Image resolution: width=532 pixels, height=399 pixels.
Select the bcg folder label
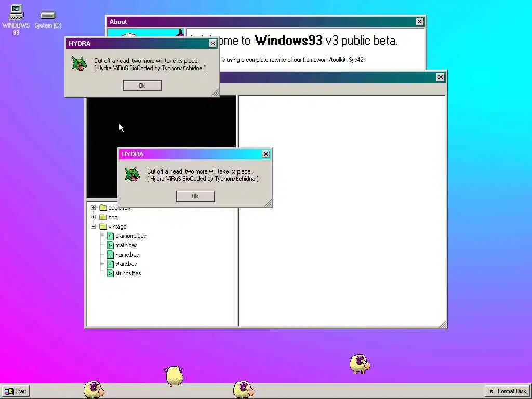[113, 217]
